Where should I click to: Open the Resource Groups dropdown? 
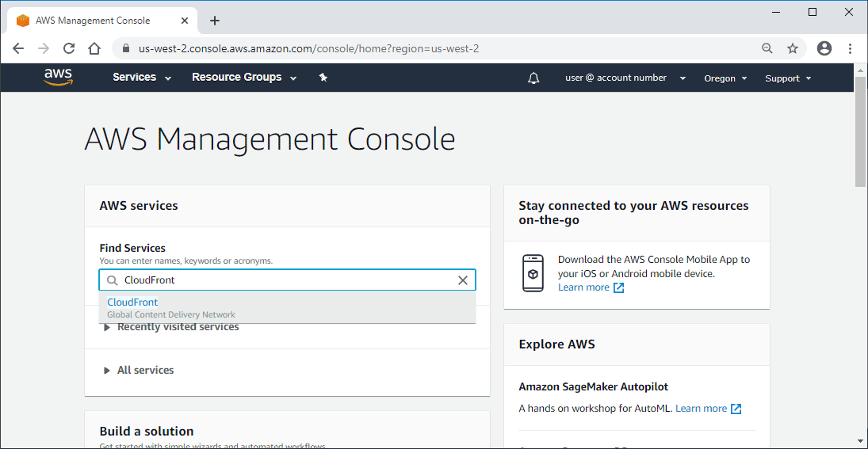point(244,78)
